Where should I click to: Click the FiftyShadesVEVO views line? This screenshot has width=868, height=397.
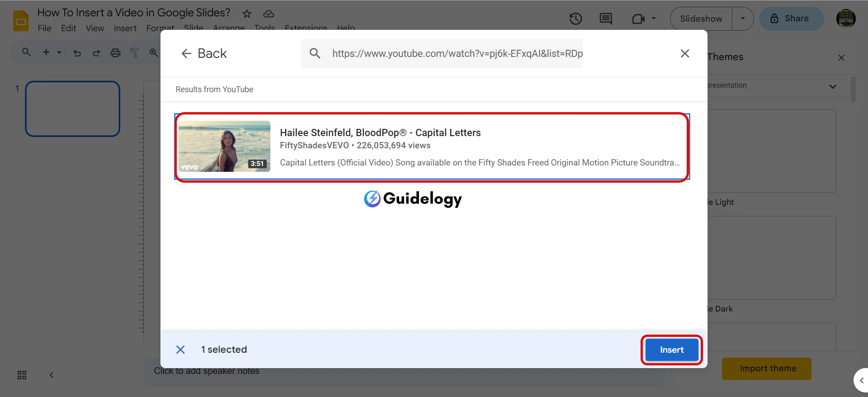tap(355, 146)
